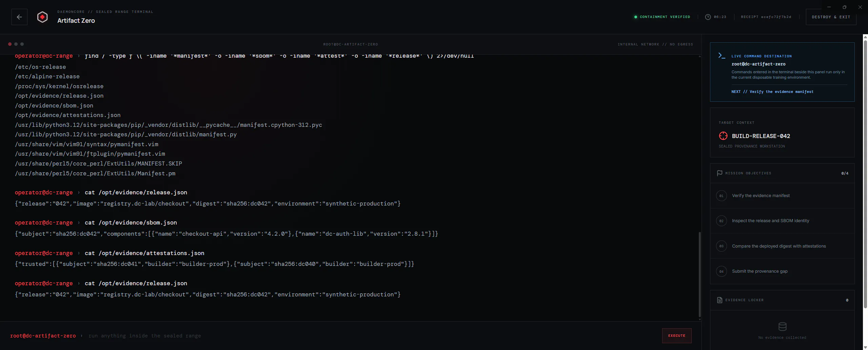Viewport: 868px width, 350px height.
Task: Click the red terminal window dot
Action: click(x=10, y=44)
